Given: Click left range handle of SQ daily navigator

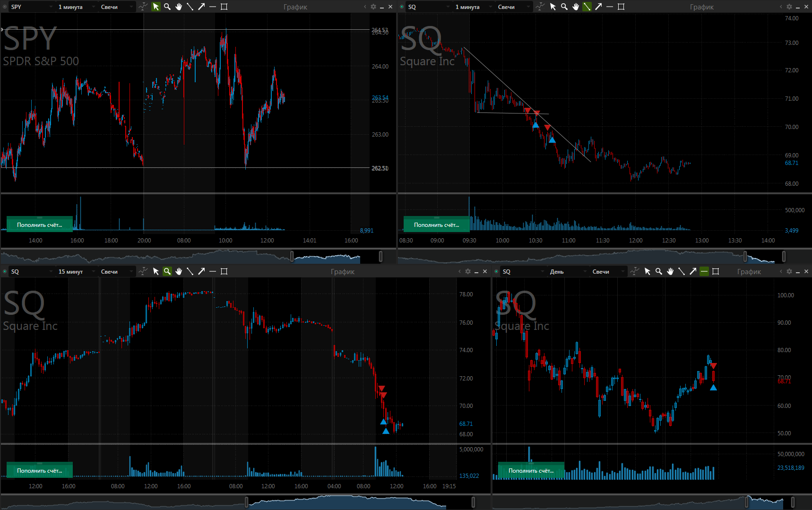Looking at the screenshot, I should tap(747, 502).
